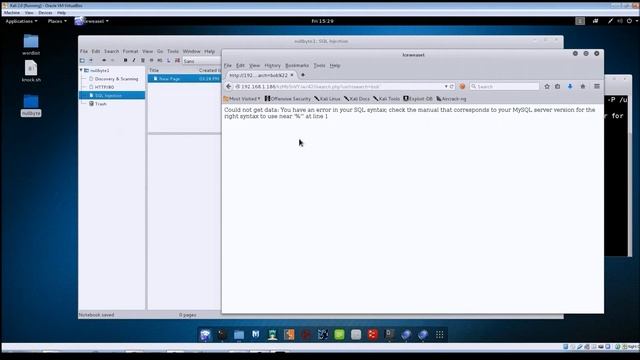Open the Offensive Security bookmark
The height and width of the screenshot is (360, 640).
[x=288, y=99]
